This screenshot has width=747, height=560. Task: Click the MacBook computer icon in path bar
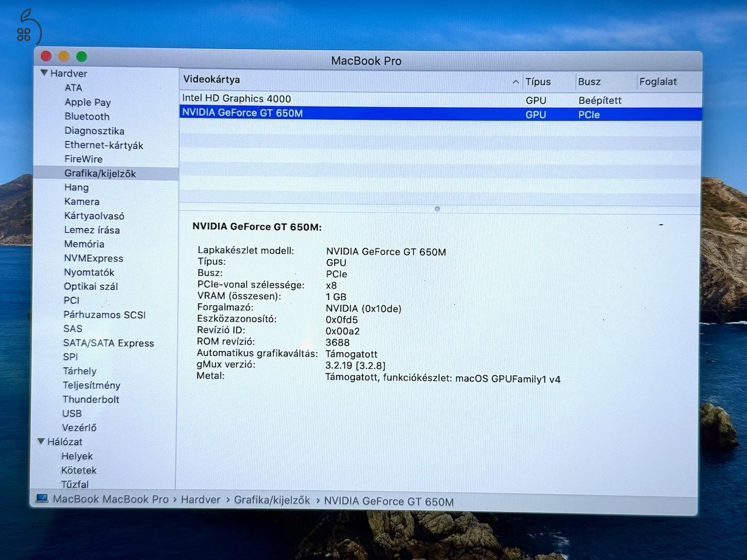coord(41,499)
